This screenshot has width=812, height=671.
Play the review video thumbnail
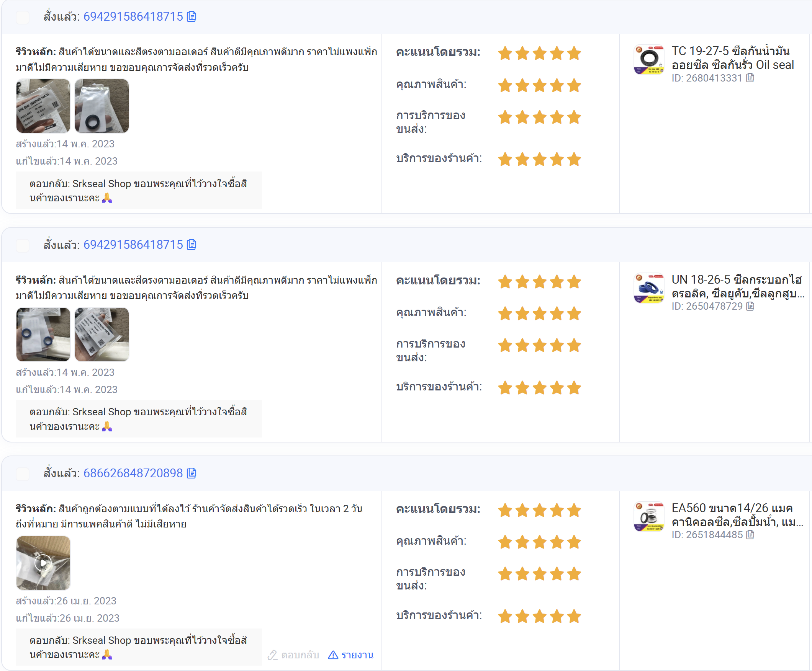pos(43,563)
